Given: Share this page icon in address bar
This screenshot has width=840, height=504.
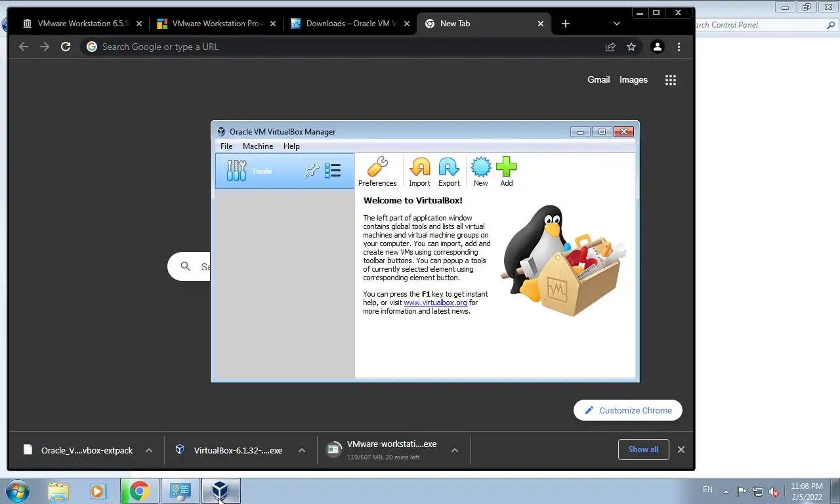Looking at the screenshot, I should 610,47.
